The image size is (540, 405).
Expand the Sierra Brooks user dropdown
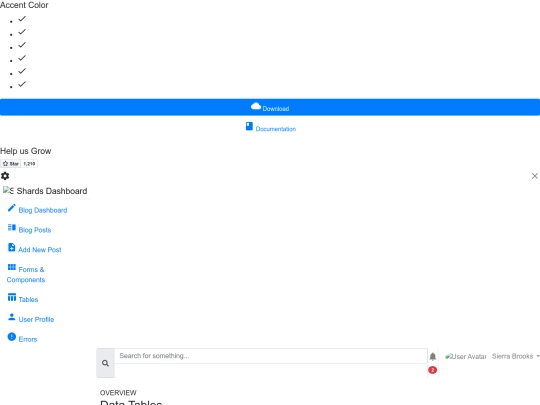pyautogui.click(x=516, y=356)
